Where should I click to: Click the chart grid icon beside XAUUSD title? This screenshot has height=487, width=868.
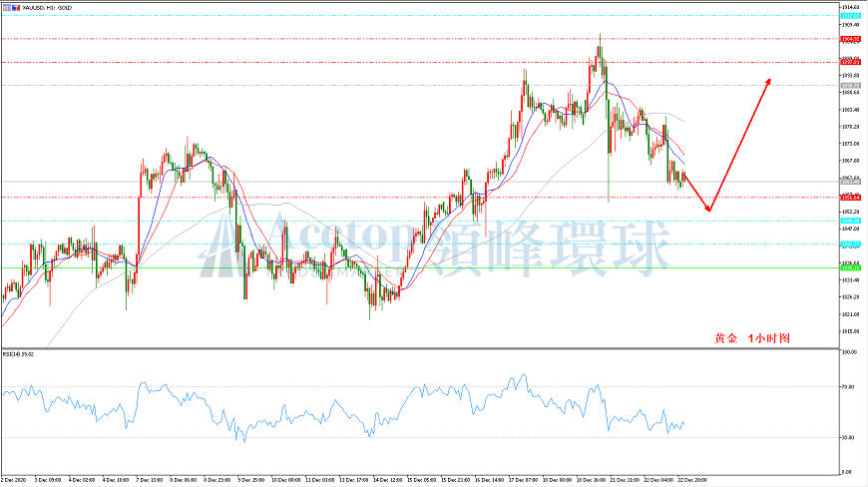click(6, 8)
